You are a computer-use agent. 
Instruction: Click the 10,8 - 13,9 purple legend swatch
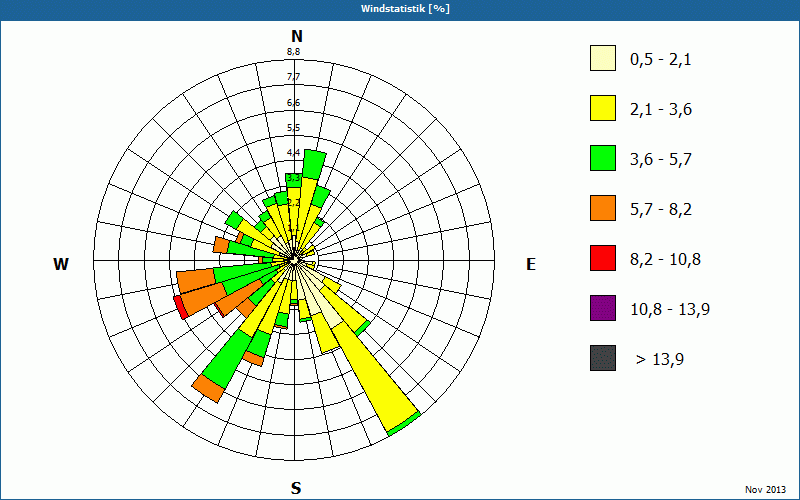pos(603,308)
